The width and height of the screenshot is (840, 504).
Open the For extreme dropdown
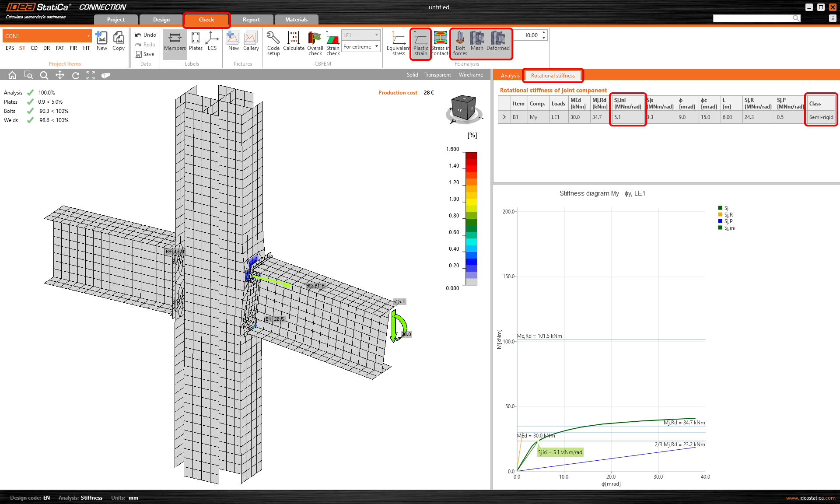360,47
